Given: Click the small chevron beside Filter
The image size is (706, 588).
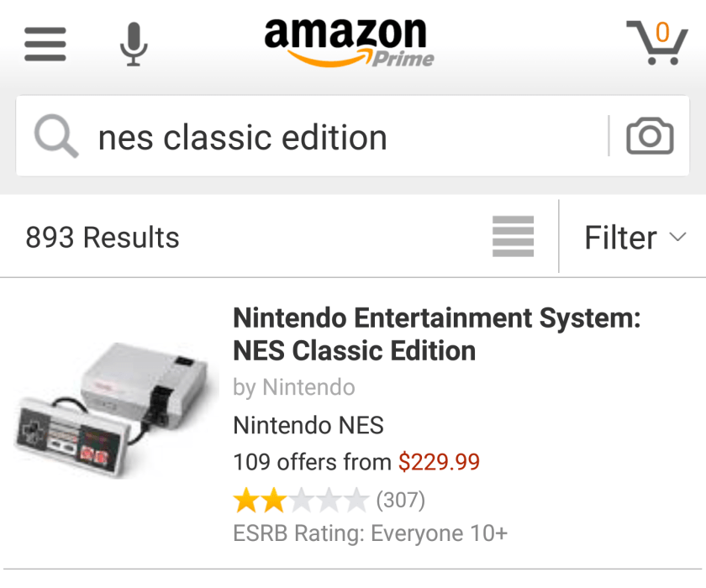Looking at the screenshot, I should 677,238.
